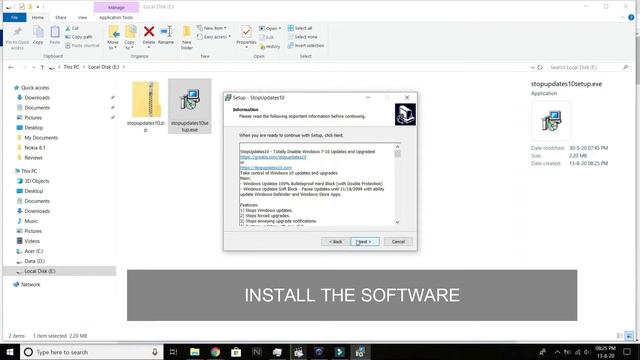This screenshot has width=640, height=360.
Task: Select the stopupdates10.zip file
Action: (x=146, y=107)
